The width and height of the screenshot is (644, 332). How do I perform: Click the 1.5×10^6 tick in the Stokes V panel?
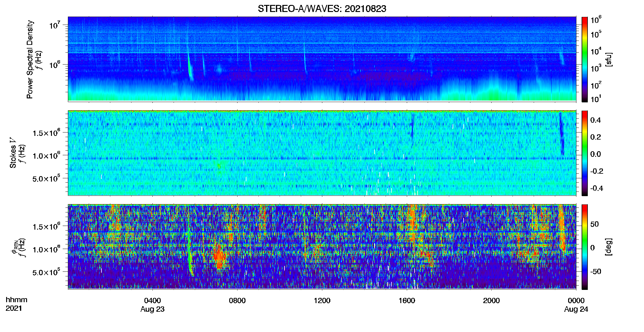(46, 133)
